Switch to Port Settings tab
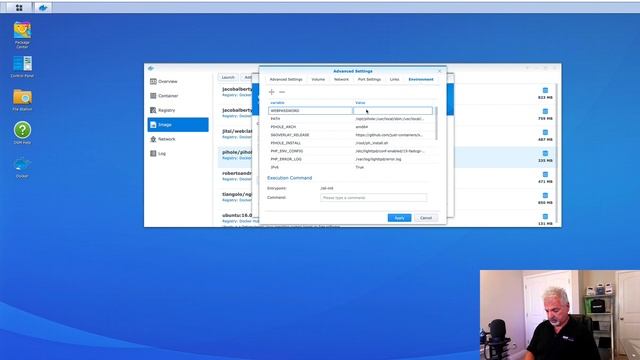640x360 pixels. 369,79
